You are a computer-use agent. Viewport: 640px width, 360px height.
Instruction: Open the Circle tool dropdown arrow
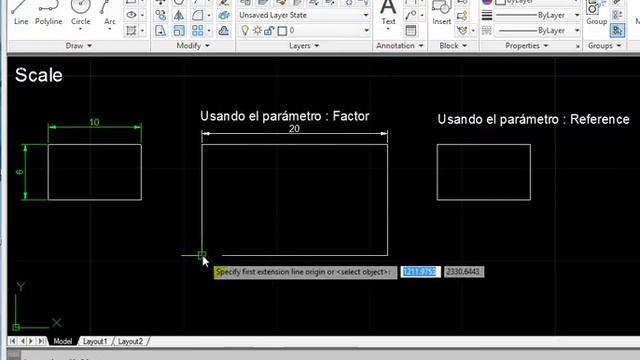pyautogui.click(x=80, y=29)
